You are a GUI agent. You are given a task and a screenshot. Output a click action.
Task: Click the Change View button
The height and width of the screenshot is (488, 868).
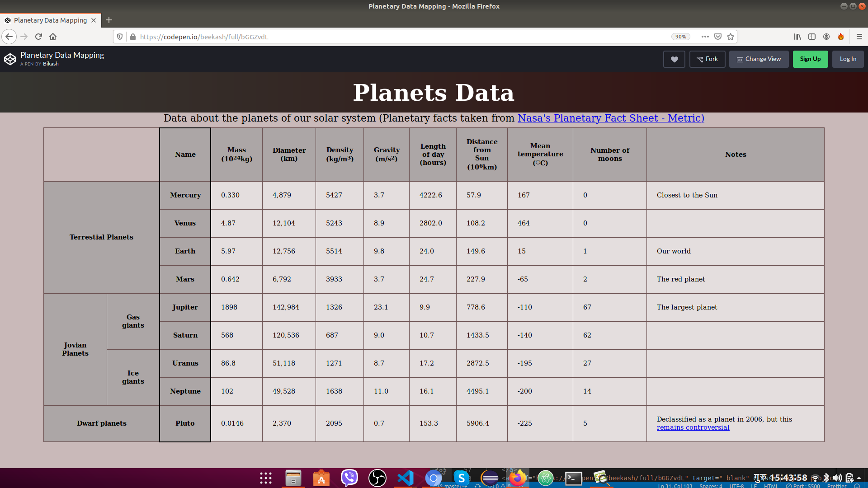(x=759, y=59)
